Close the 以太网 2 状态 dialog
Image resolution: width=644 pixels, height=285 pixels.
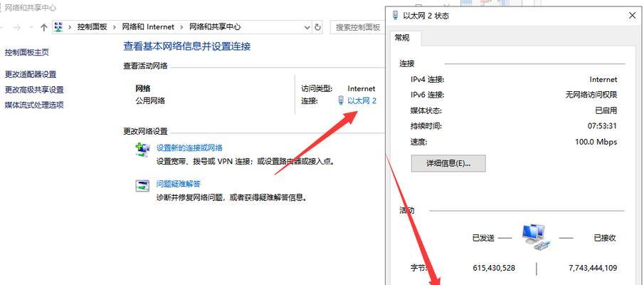coord(633,16)
